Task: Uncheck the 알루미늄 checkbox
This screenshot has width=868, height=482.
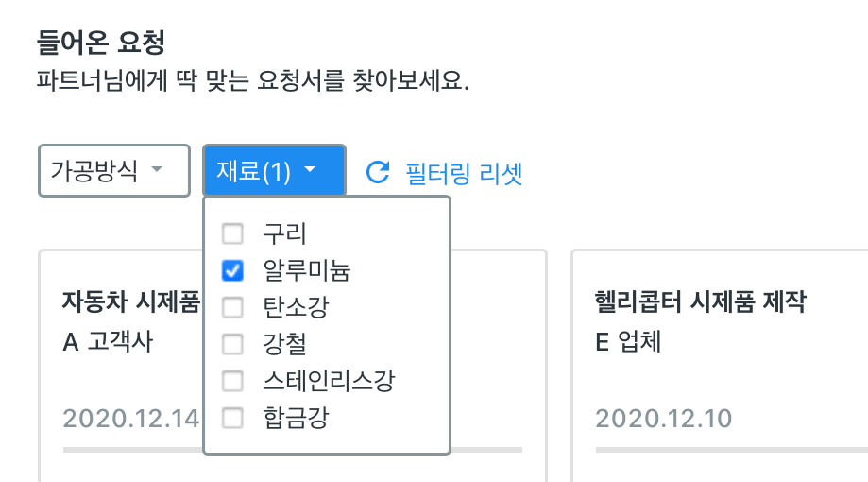Action: click(x=232, y=271)
